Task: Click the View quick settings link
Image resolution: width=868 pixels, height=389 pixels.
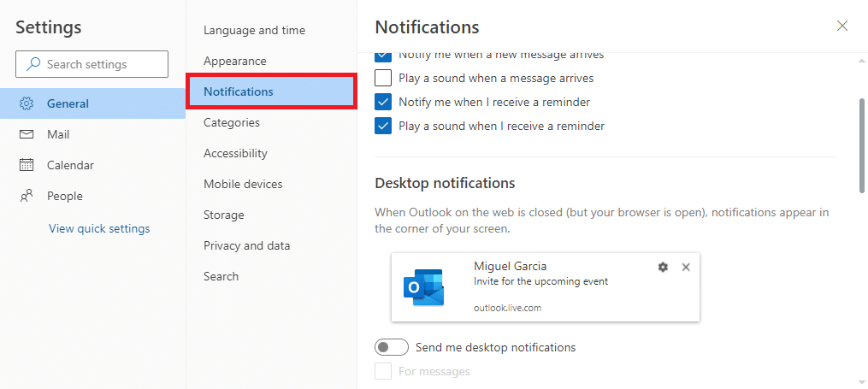Action: [x=99, y=228]
